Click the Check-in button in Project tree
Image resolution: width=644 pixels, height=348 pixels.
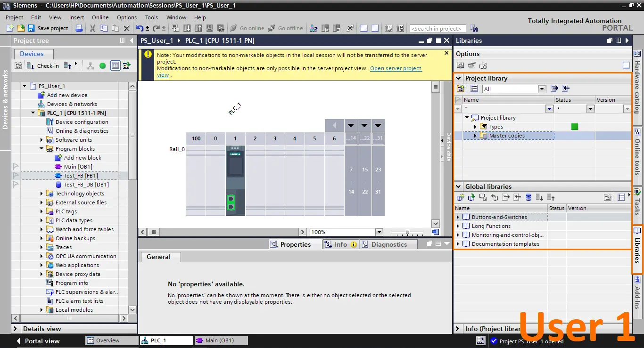[43, 66]
